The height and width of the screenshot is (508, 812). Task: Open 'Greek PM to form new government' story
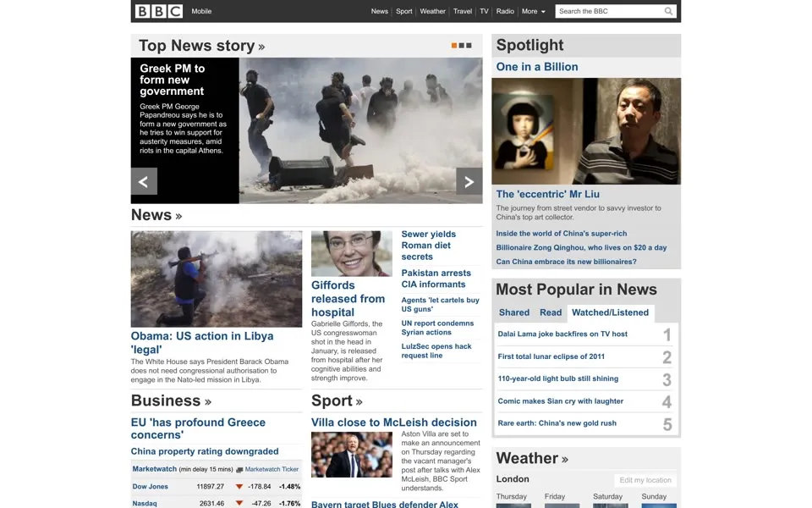point(172,80)
